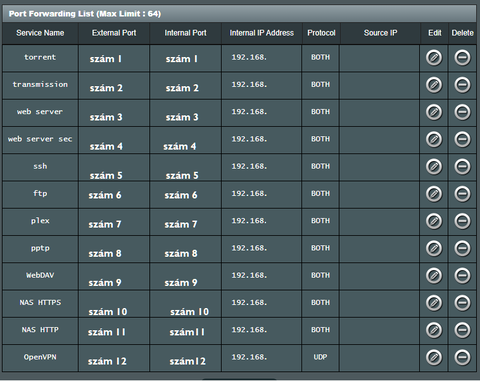Edit the OpenVPN forwarding rule
Image resolution: width=480 pixels, height=381 pixels.
pos(434,358)
